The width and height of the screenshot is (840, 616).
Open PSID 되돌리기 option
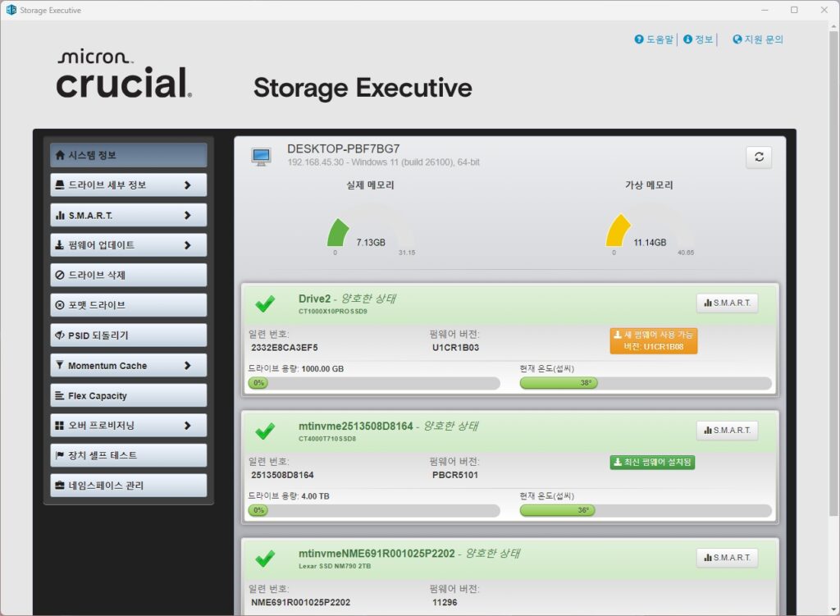(129, 335)
